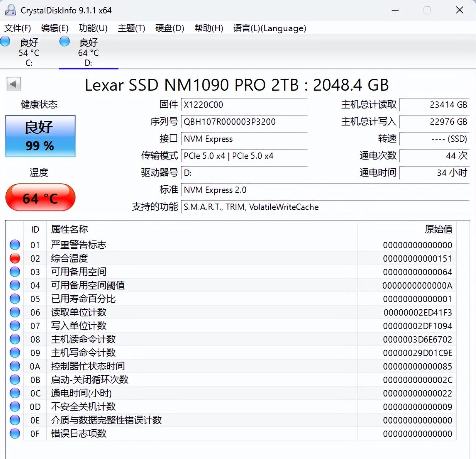The width and height of the screenshot is (476, 459).
Task: Open the 编辑(E) menu
Action: pos(55,28)
